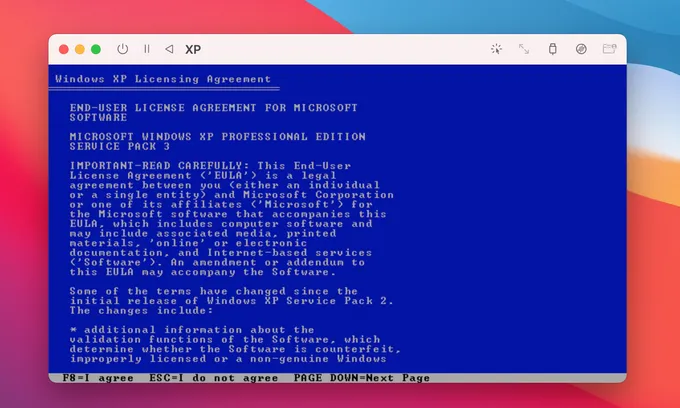The height and width of the screenshot is (408, 680).
Task: Minimize the XP window with yellow button
Action: 80,49
